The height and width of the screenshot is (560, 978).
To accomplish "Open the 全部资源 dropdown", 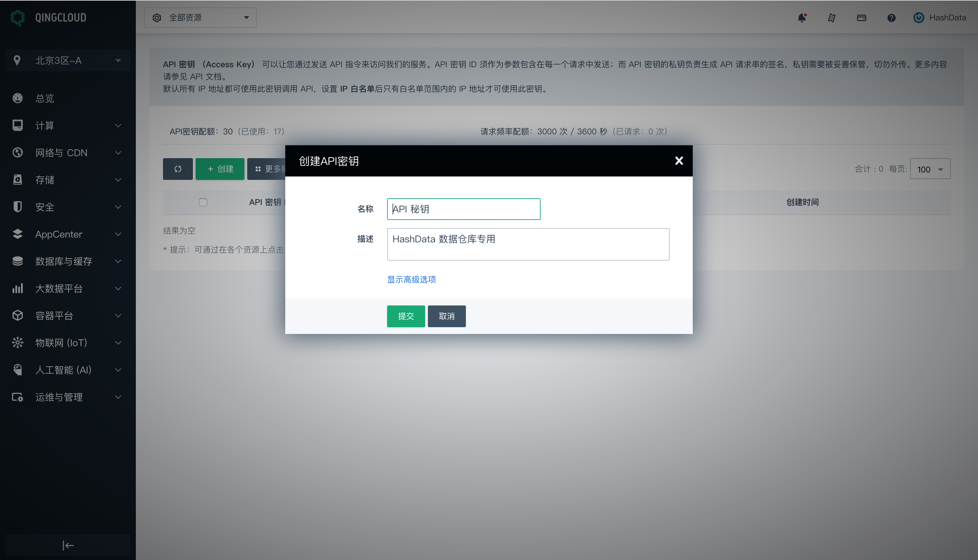I will click(200, 18).
